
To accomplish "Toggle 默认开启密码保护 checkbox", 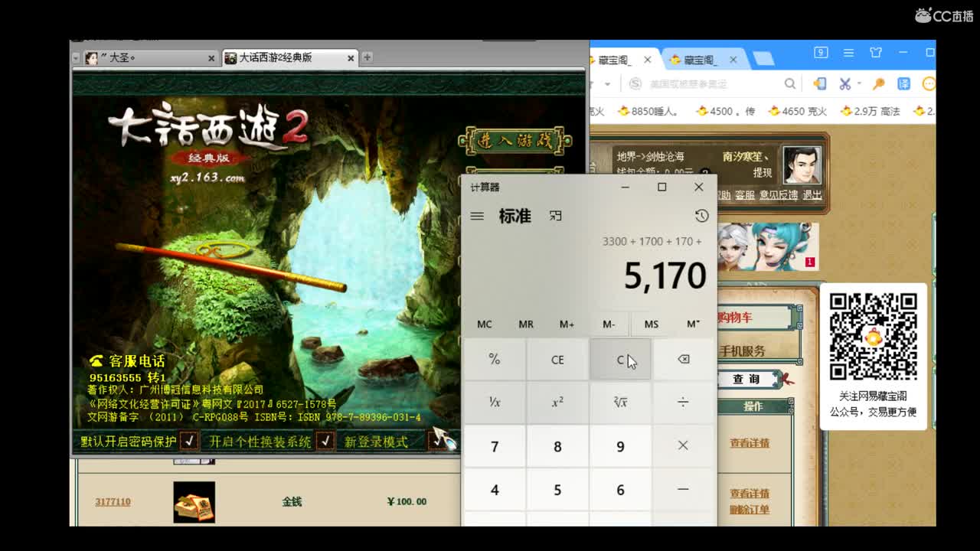I will click(x=189, y=441).
